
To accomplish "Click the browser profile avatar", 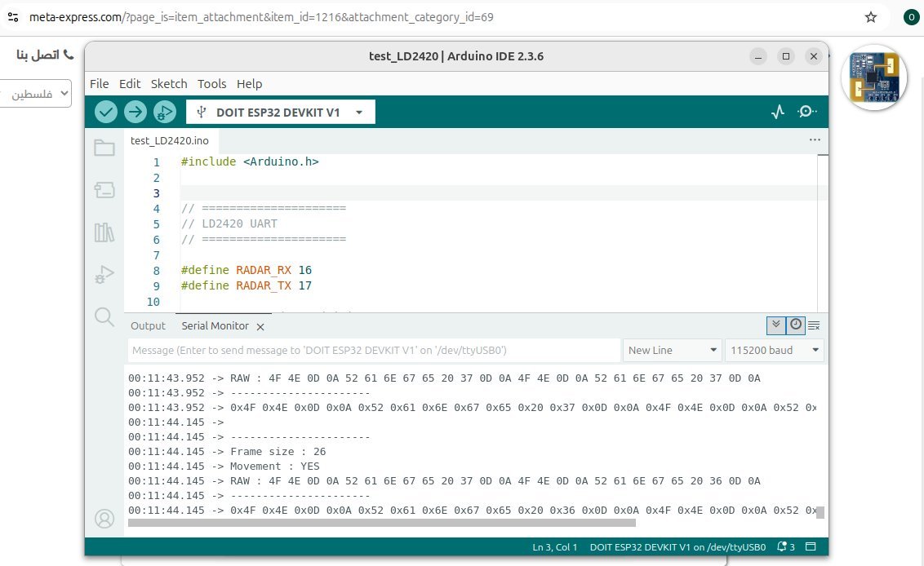I will pyautogui.click(x=911, y=17).
